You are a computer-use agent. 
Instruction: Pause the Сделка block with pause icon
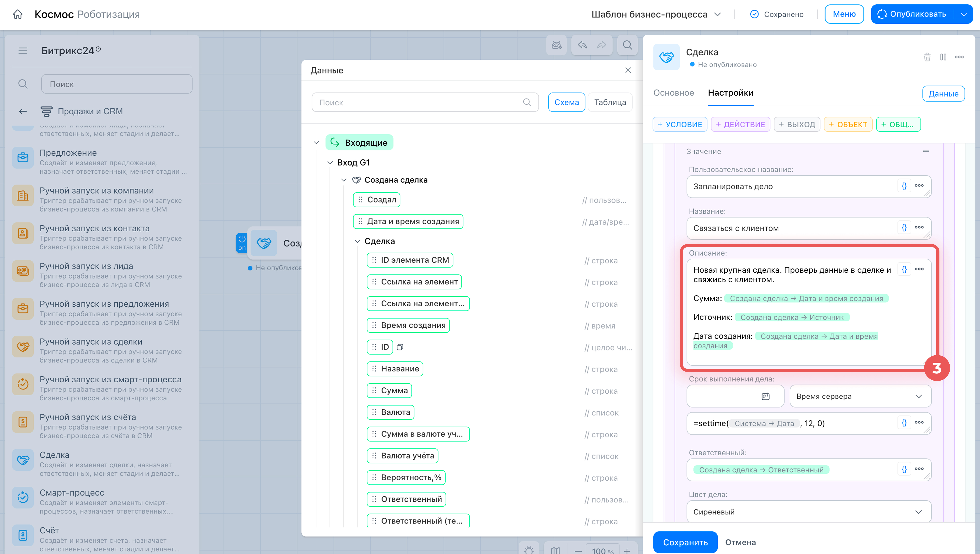pyautogui.click(x=943, y=57)
